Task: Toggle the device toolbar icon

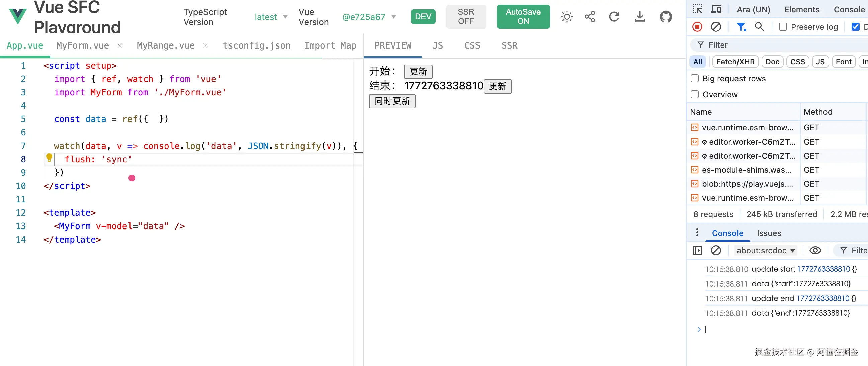Action: tap(716, 9)
